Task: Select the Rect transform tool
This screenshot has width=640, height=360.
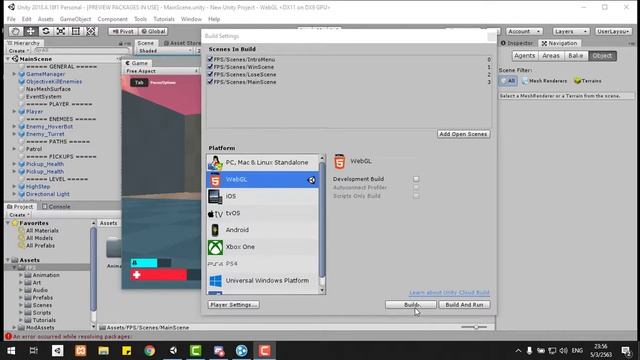Action: tap(76, 31)
